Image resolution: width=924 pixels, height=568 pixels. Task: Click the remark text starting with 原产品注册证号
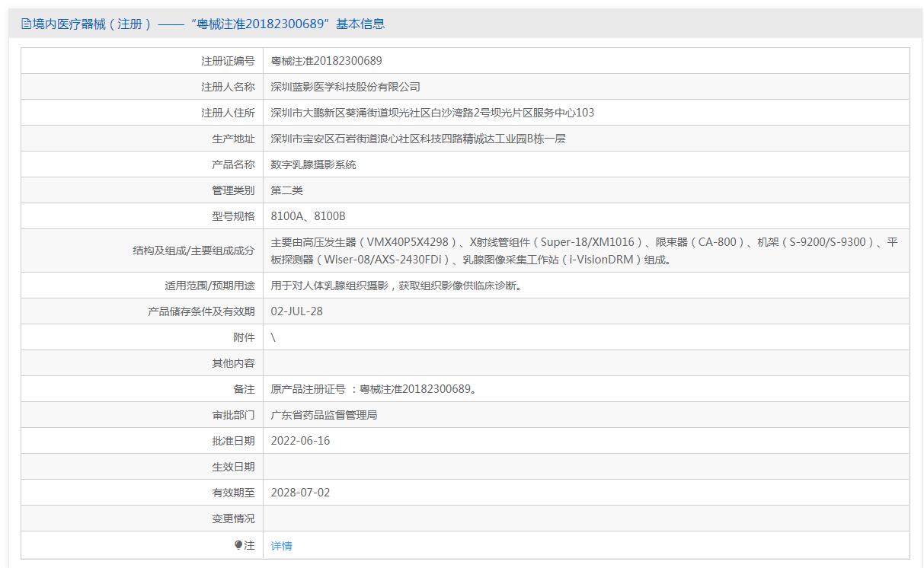coord(374,389)
